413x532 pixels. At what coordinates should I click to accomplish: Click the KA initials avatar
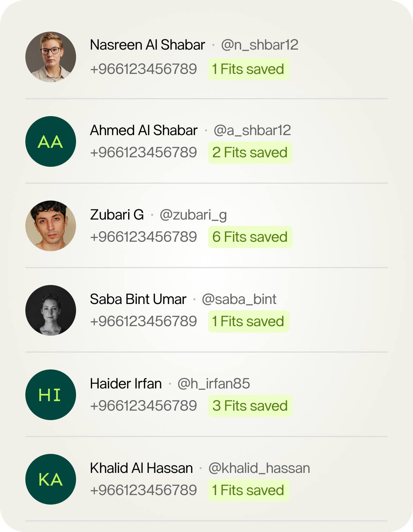[51, 479]
